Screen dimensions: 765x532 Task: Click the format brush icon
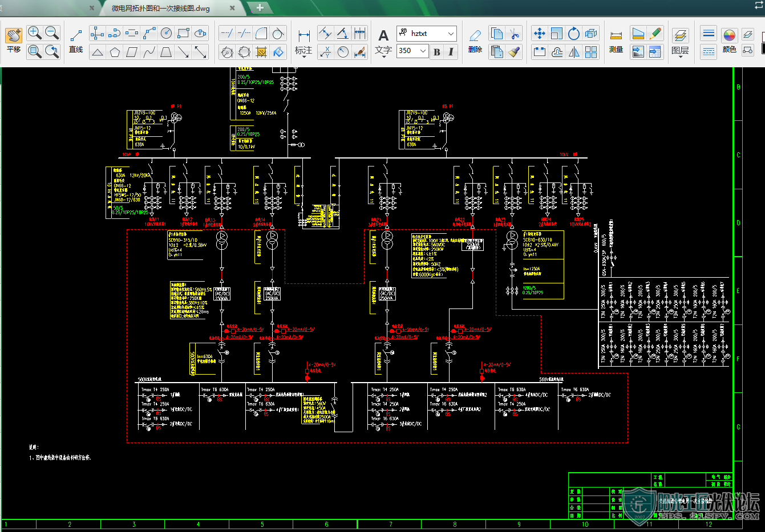coord(514,52)
